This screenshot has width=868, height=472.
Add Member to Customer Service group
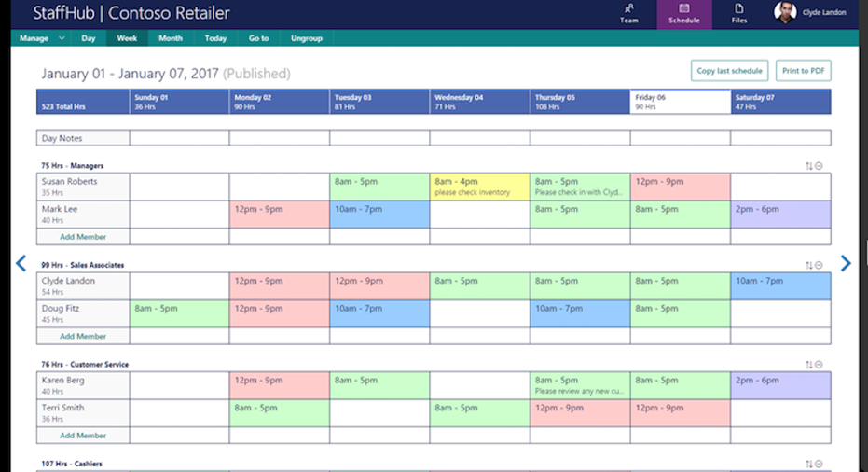pyautogui.click(x=83, y=436)
